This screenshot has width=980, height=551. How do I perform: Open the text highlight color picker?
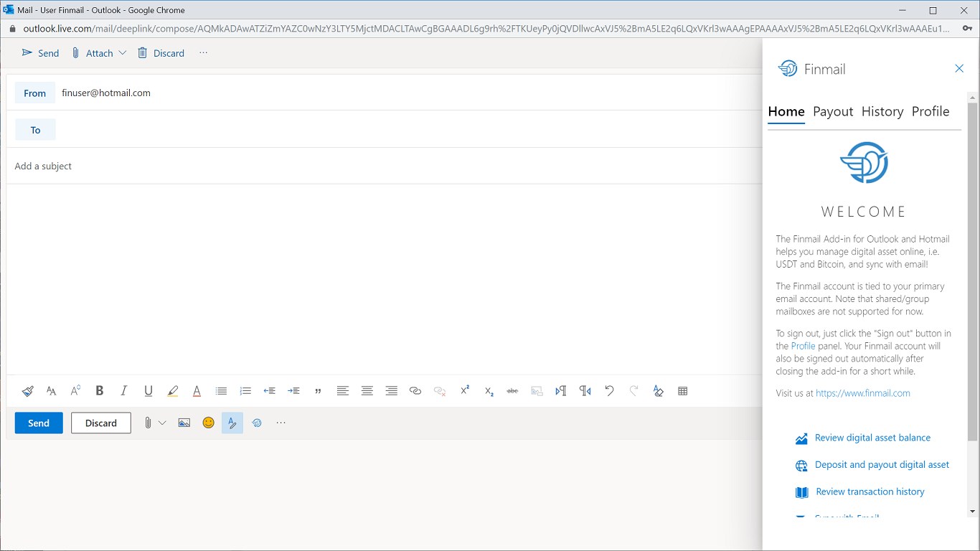tap(172, 391)
